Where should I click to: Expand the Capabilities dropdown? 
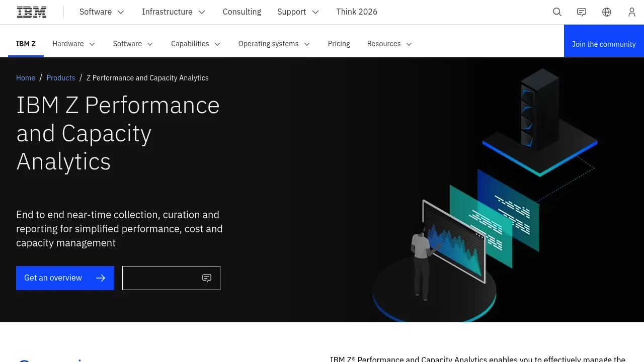coord(196,44)
